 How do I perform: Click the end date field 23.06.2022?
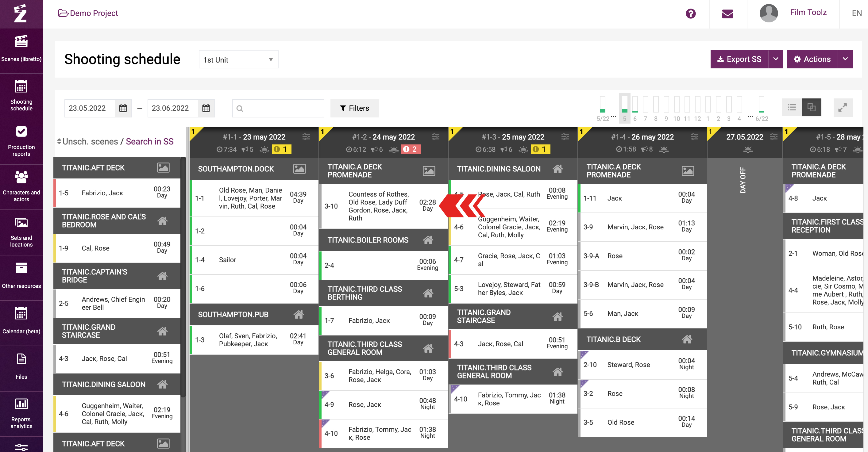(x=172, y=108)
